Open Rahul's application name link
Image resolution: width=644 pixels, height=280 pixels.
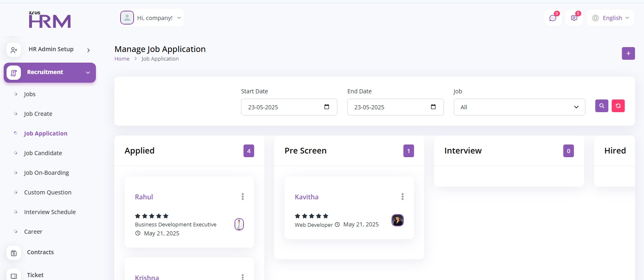coord(144,197)
